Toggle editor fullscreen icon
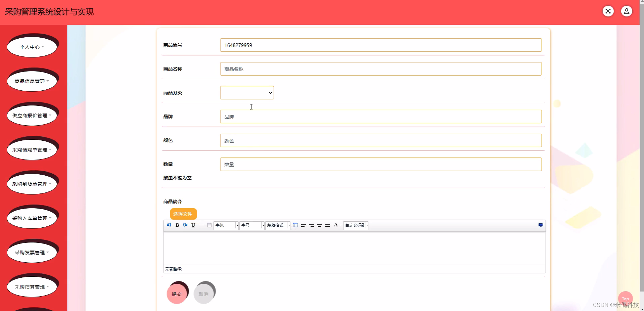 (541, 225)
